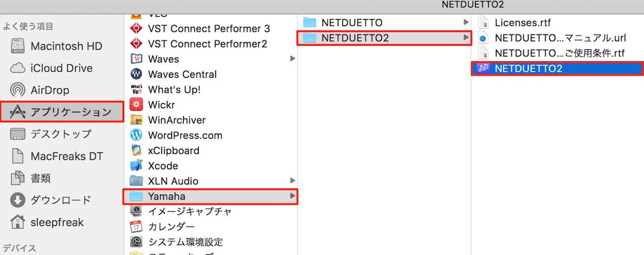Click the XLN Audio folder icon

click(x=136, y=181)
